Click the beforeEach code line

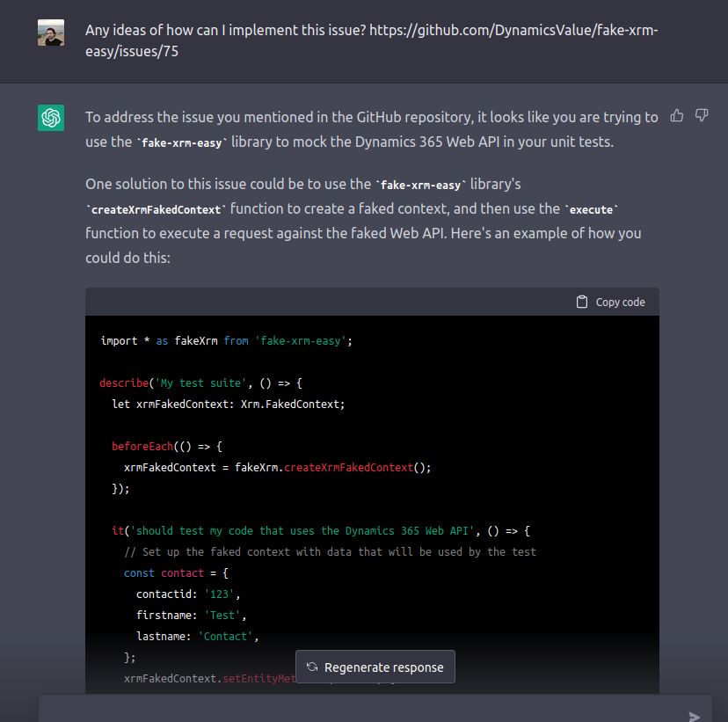167,447
